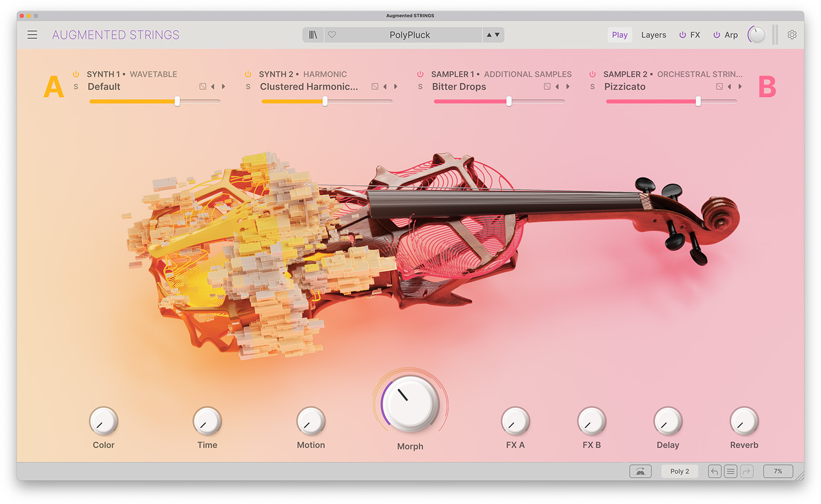Viewport: 821px width, 504px height.
Task: Randomize Sampler 2 with dice icon
Action: tap(719, 87)
